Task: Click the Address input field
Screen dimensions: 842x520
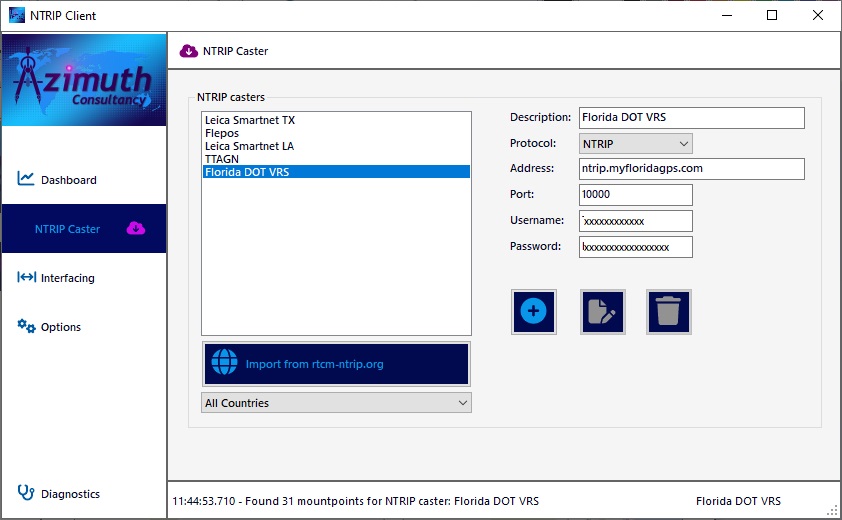Action: point(691,169)
